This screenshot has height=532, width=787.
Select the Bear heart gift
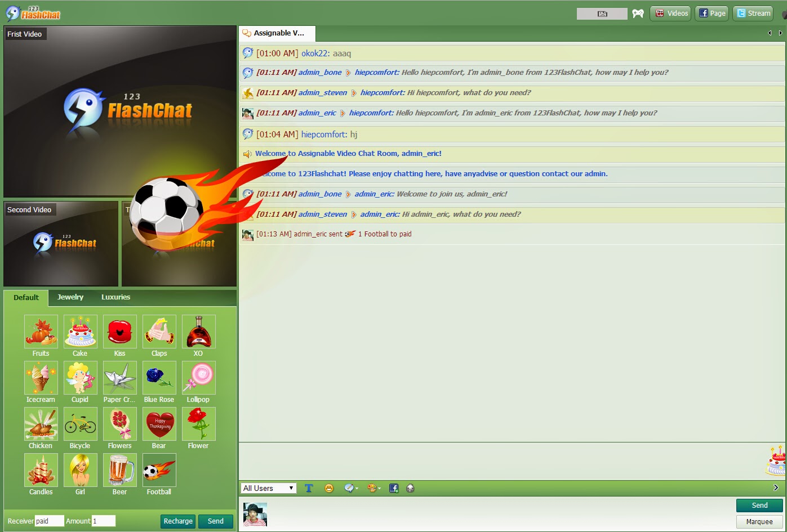click(159, 424)
